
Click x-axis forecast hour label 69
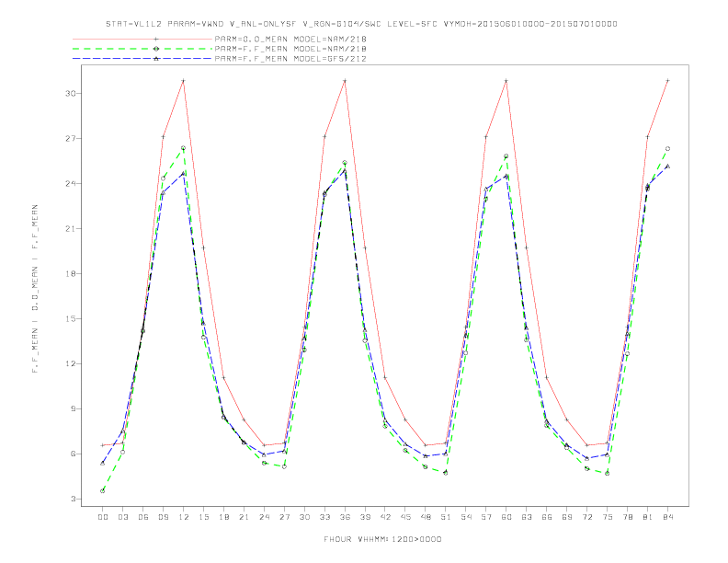coord(567,517)
